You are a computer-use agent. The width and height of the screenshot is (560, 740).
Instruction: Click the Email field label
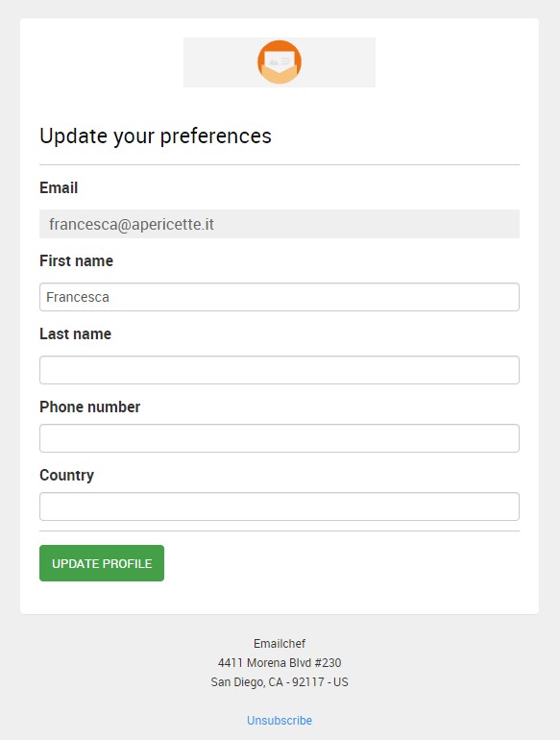point(59,187)
